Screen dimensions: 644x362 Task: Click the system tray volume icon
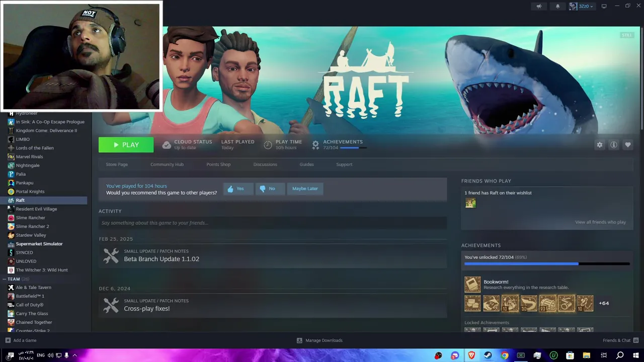[x=50, y=355]
